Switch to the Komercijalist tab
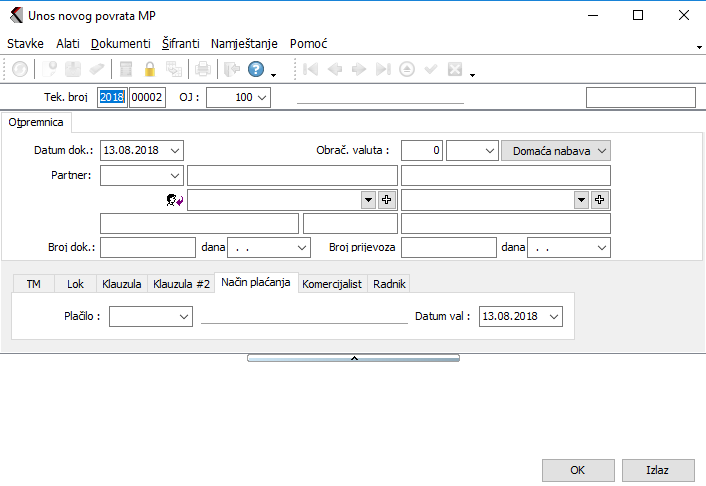Viewport: 706px width, 486px height. [x=334, y=284]
